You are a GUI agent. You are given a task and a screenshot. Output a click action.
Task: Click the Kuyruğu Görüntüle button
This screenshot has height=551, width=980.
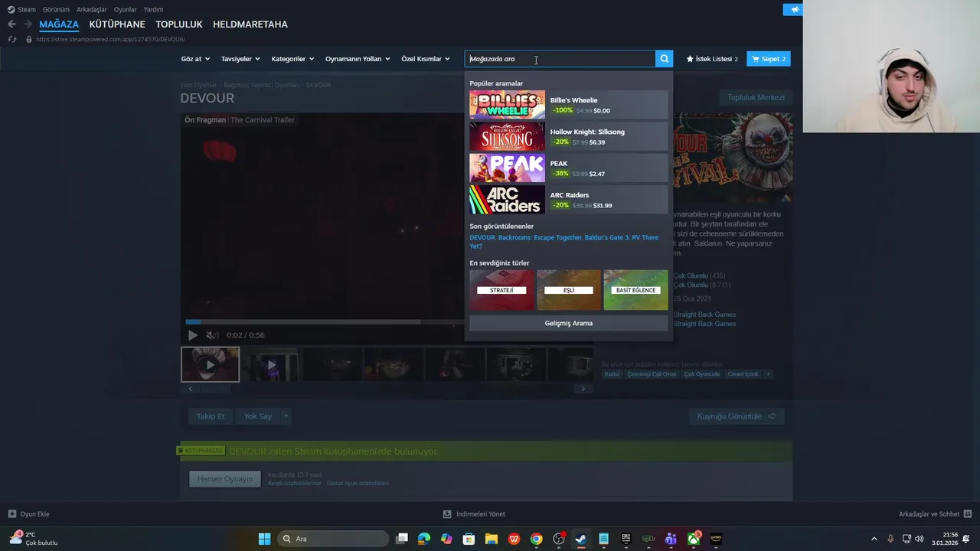(x=737, y=416)
